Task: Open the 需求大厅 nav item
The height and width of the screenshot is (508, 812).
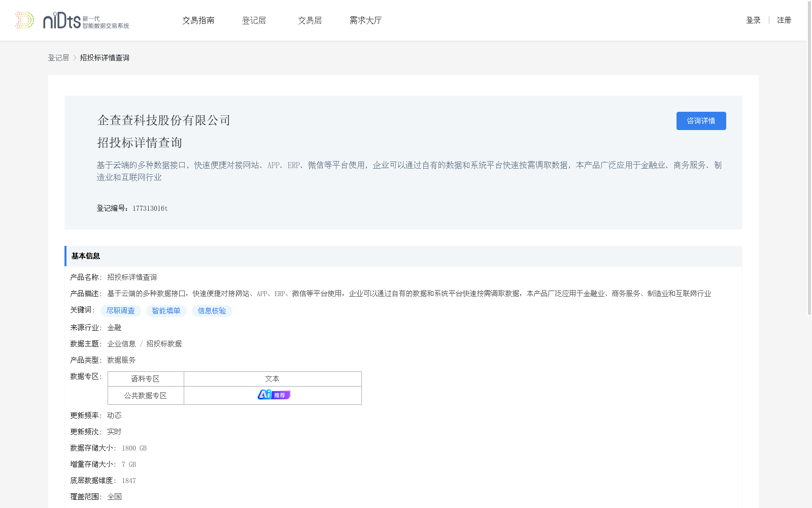Action: pyautogui.click(x=365, y=20)
